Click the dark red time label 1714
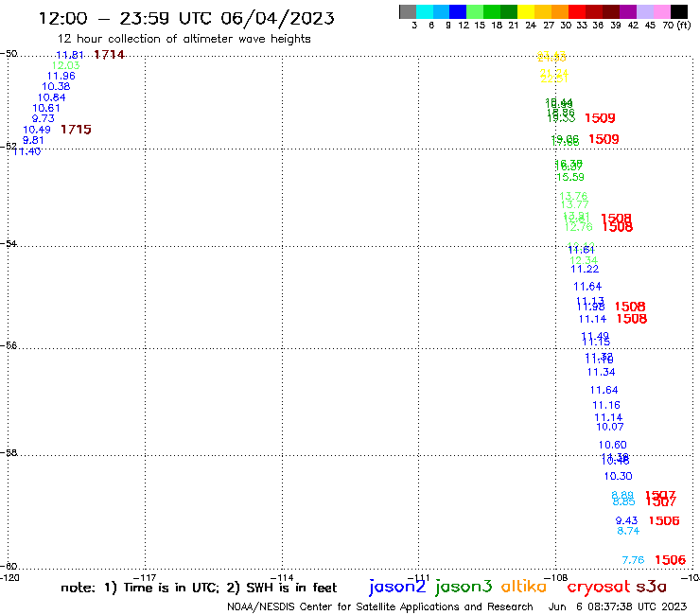The width and height of the screenshot is (700, 615). tap(109, 55)
